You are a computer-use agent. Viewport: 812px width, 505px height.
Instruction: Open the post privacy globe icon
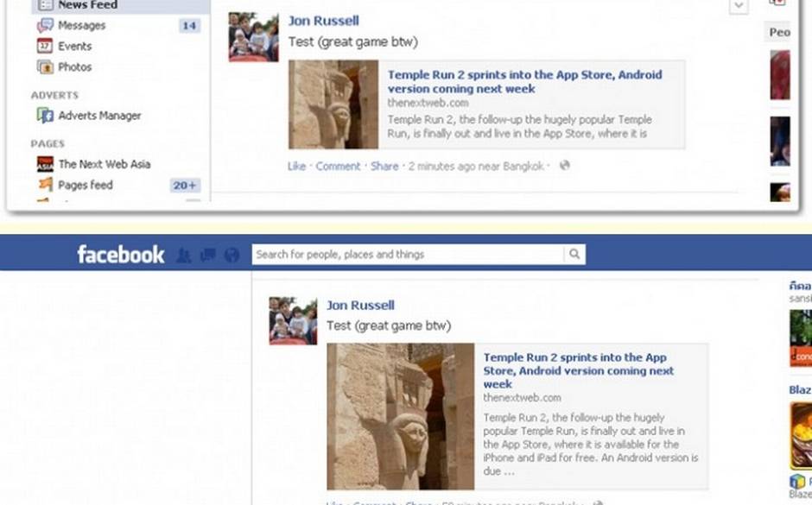pyautogui.click(x=564, y=166)
